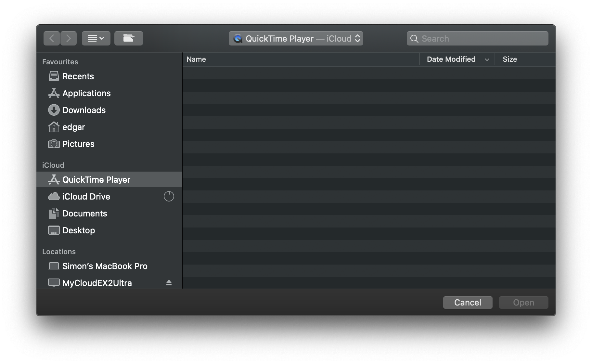The width and height of the screenshot is (592, 364).
Task: Click the QuickTime logo in location popup
Action: [x=238, y=39]
